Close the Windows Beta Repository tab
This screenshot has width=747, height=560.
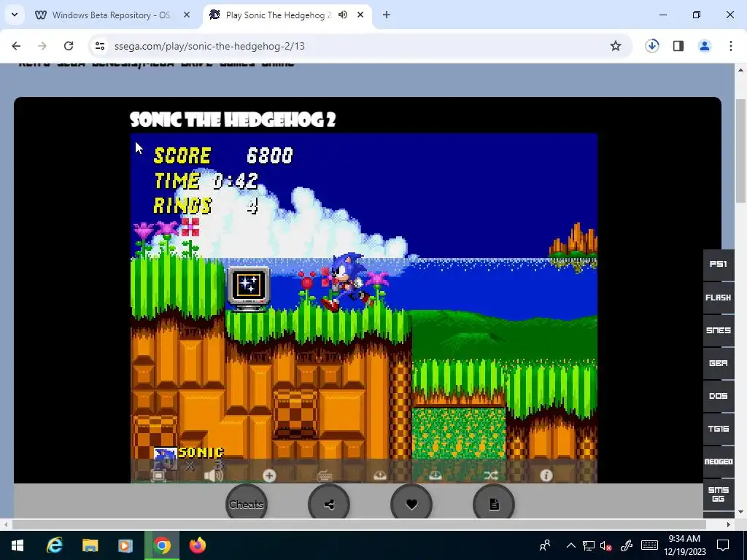[x=187, y=15]
